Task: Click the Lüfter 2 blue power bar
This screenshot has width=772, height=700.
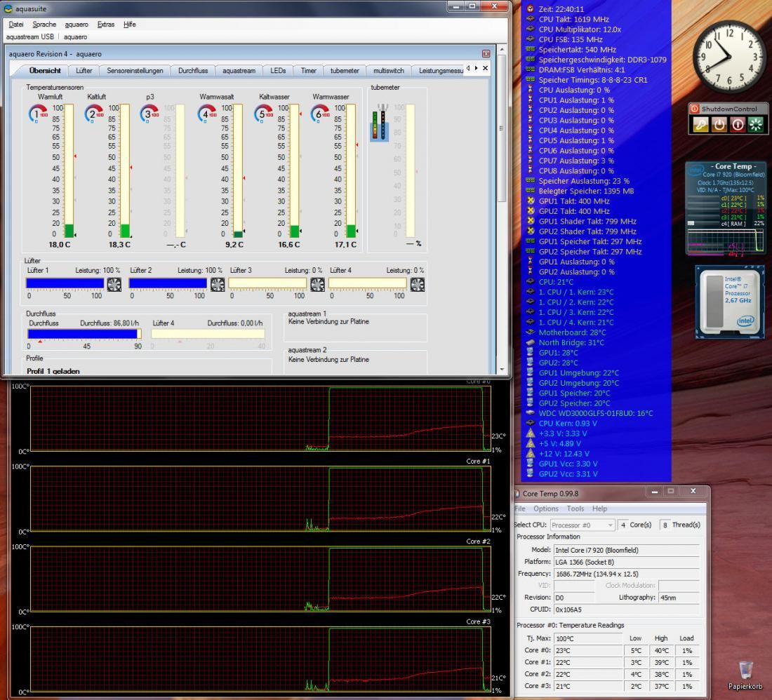Action: pyautogui.click(x=168, y=283)
